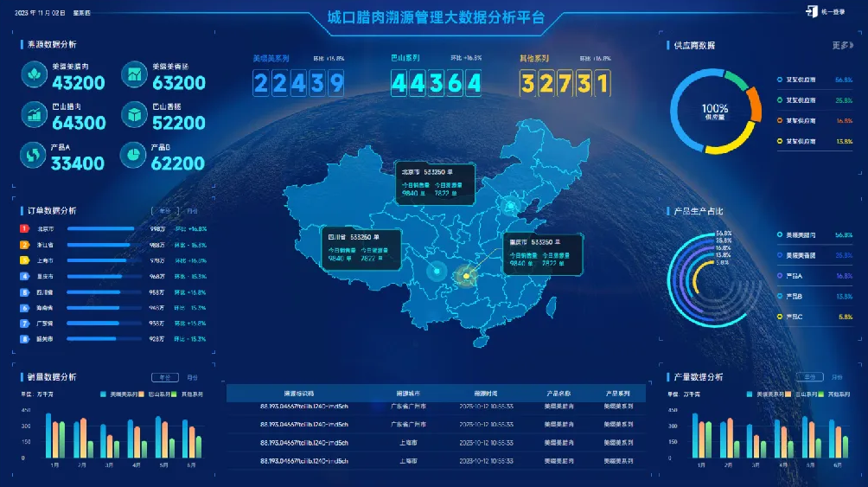Select 月份 toggle in 销量数据分析 panel
Viewport: 868px width, 487px height.
(x=192, y=377)
